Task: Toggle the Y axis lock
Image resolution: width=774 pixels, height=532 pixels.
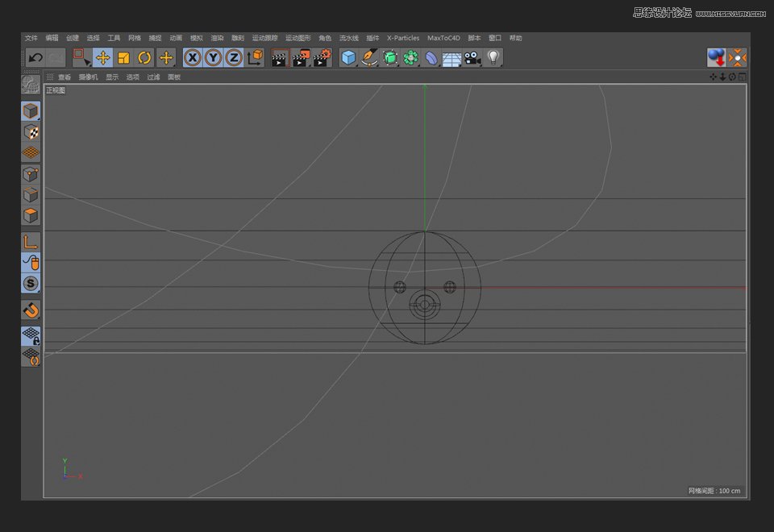Action: 213,57
